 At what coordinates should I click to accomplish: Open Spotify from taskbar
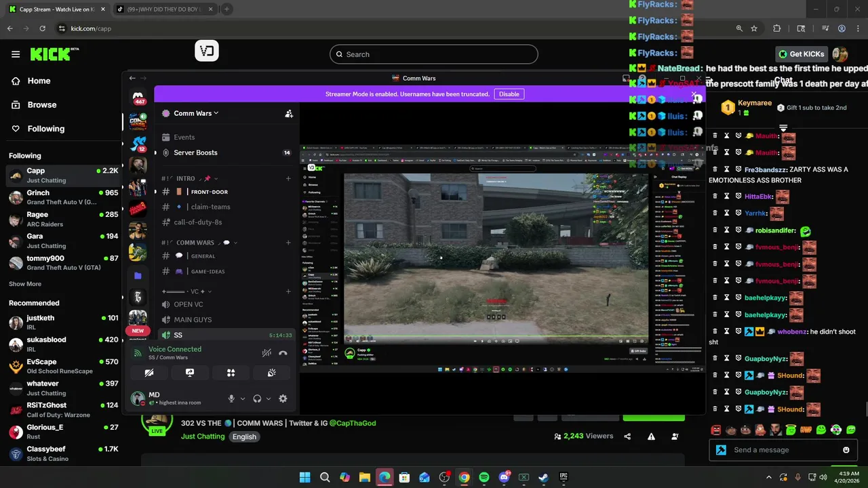point(484,477)
